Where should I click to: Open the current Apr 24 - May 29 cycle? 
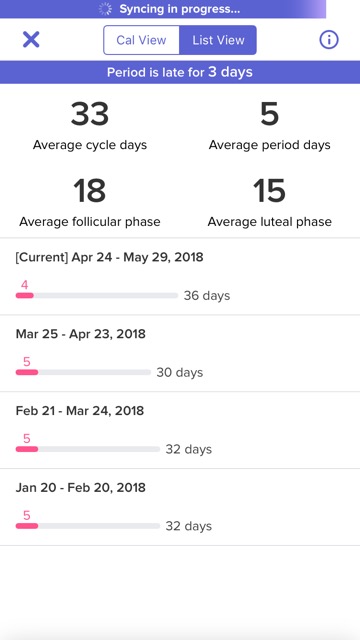[x=180, y=277]
